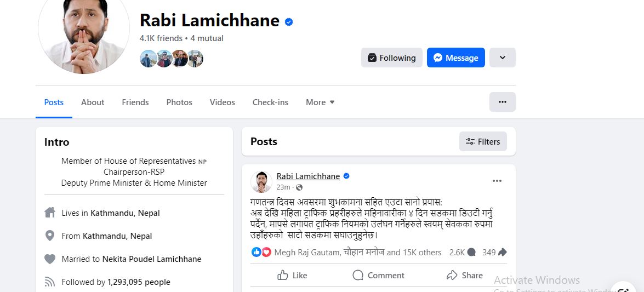Click the Comment button on post
The image size is (644, 292).
[x=378, y=275]
